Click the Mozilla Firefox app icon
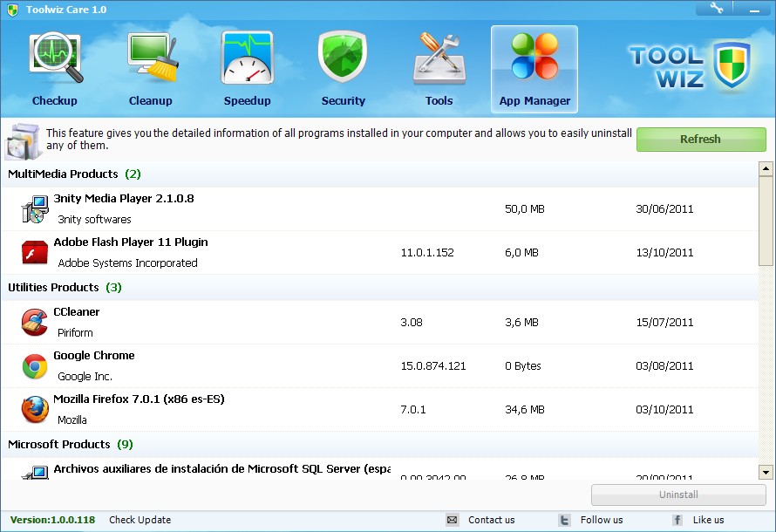 35,410
